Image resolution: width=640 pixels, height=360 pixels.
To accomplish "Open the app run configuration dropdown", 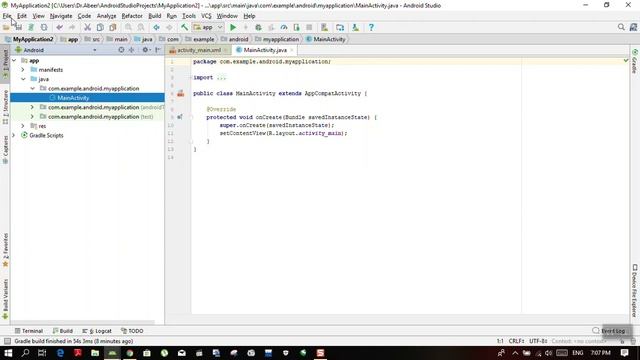I will pos(208,27).
